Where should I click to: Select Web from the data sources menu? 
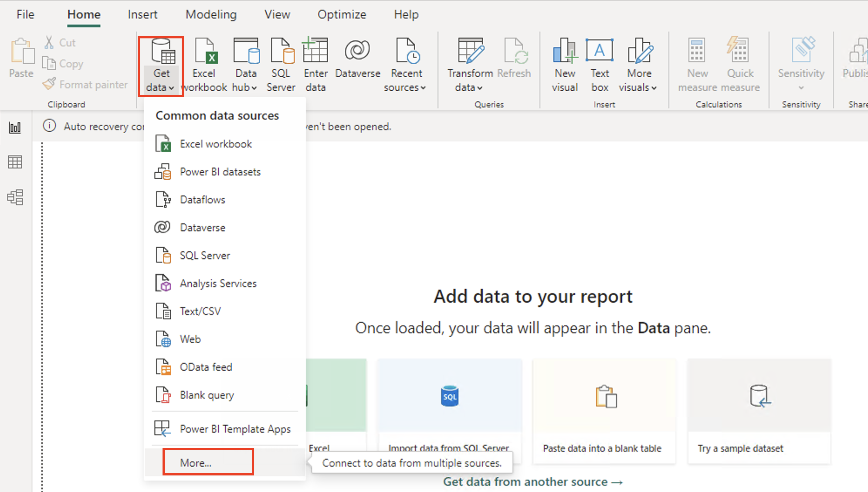(190, 339)
